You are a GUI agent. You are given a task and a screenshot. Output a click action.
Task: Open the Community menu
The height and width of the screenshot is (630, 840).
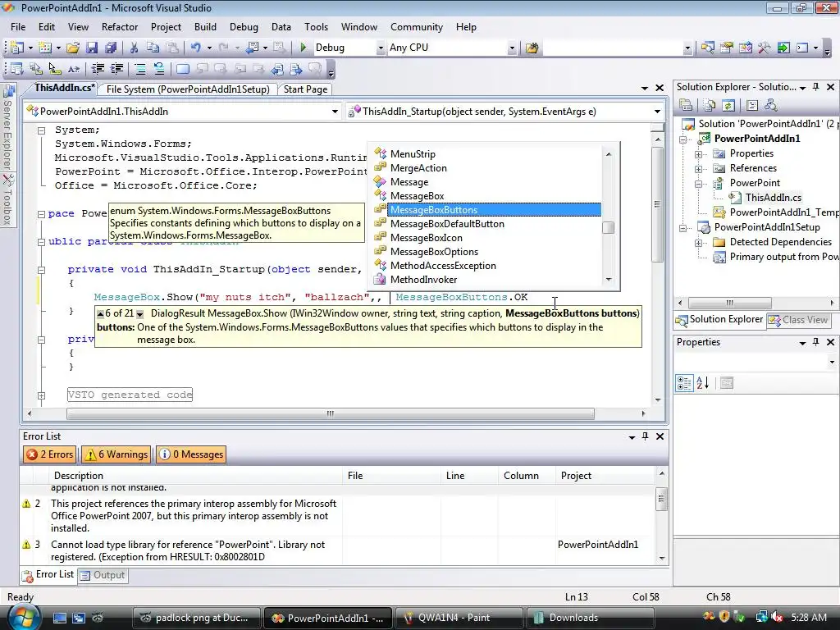(x=416, y=27)
